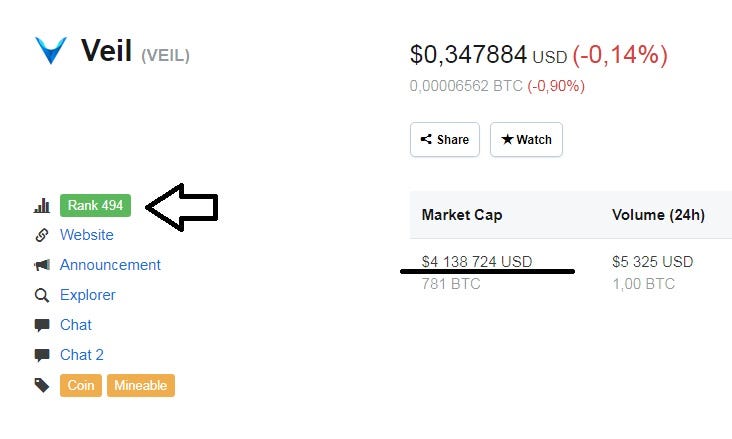Click the Watch star button
The height and width of the screenshot is (439, 732).
[526, 140]
